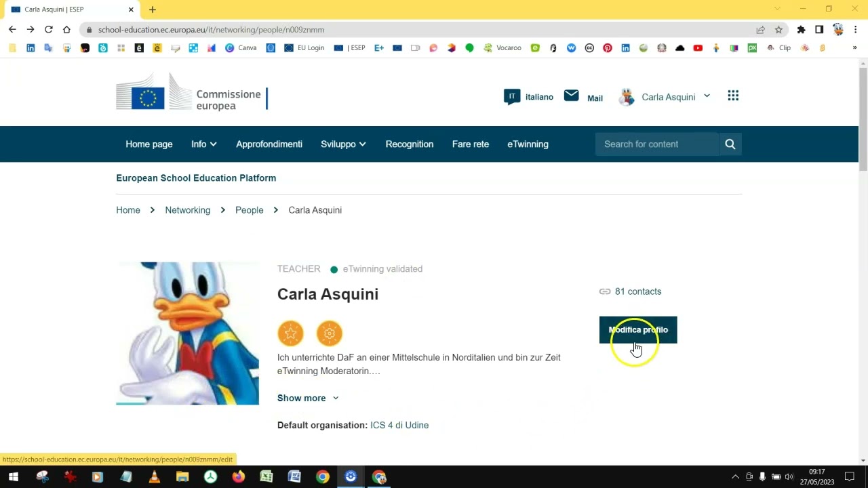Image resolution: width=868 pixels, height=488 pixels.
Task: Open Windows notification center icon
Action: coord(850,476)
